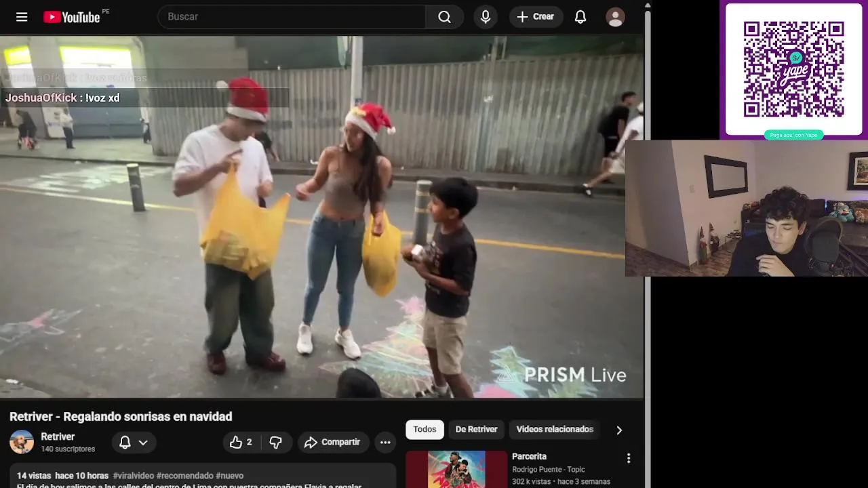Select the De Retriver filter chip
The height and width of the screenshot is (488, 868).
[476, 429]
